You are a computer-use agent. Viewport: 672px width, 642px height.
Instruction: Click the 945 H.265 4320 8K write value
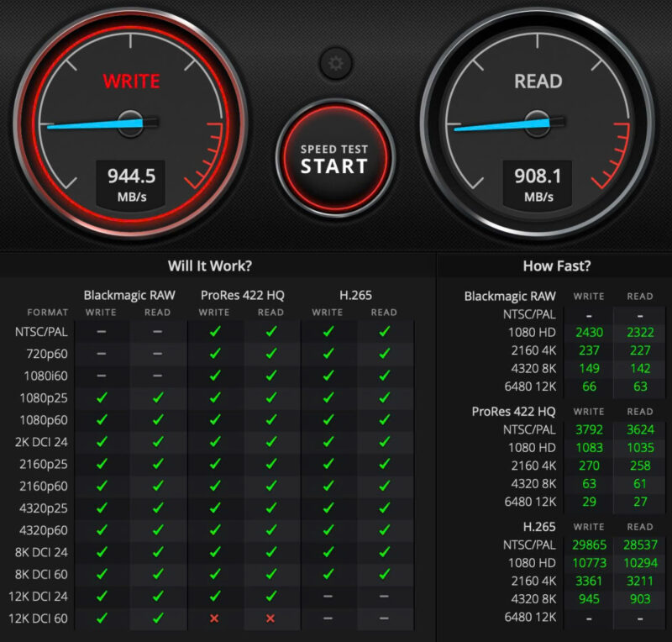coord(590,598)
